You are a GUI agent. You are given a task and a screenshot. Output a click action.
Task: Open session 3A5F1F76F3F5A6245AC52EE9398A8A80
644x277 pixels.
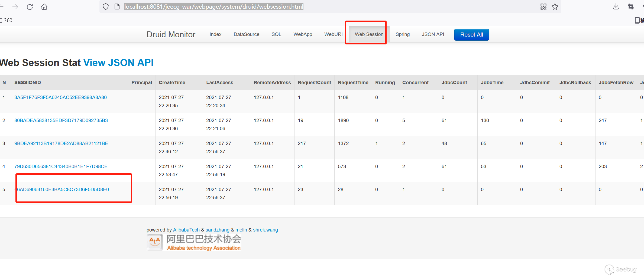coord(60,97)
